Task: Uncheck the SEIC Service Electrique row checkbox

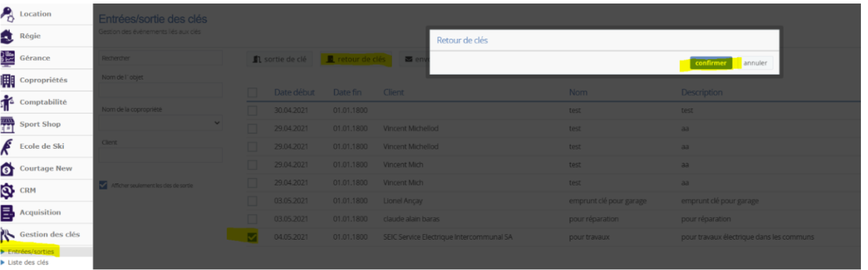Action: tap(252, 237)
